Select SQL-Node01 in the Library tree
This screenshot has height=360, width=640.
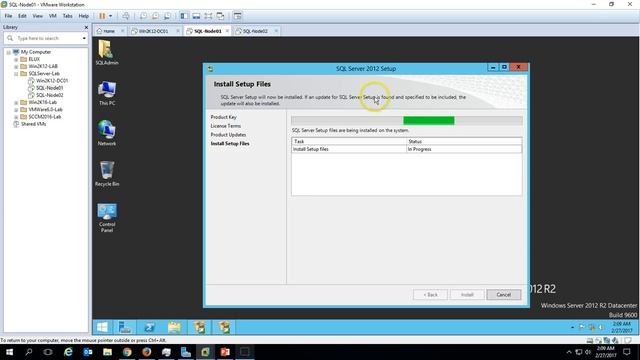(49, 88)
